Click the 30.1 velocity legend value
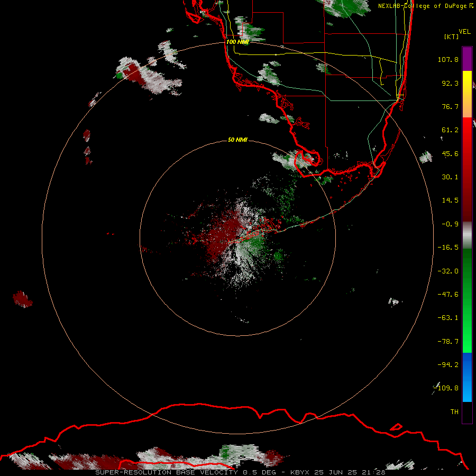The image size is (476, 476). pyautogui.click(x=450, y=177)
